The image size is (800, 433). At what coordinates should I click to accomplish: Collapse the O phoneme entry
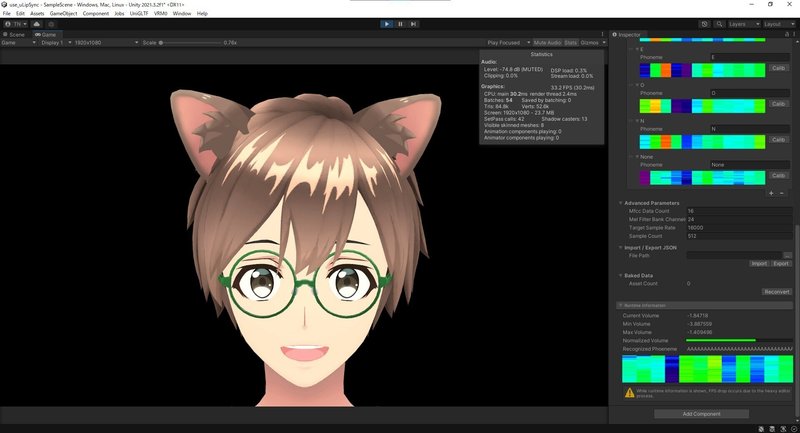click(x=637, y=85)
